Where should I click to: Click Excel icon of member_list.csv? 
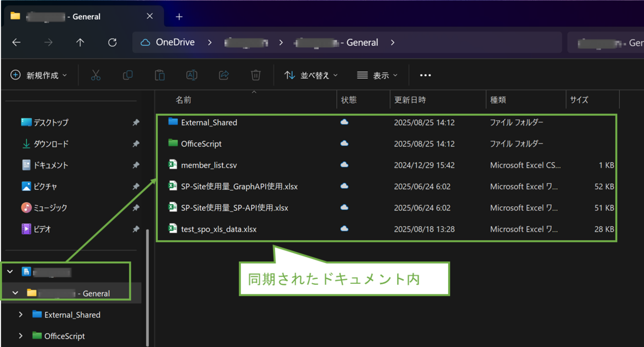click(x=173, y=165)
